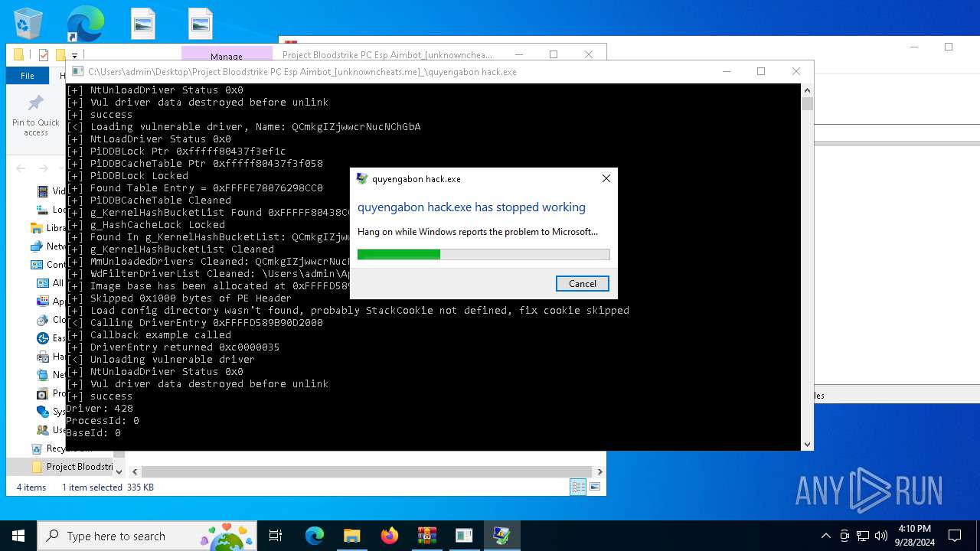Open the Windows Start menu
Viewport: 980px width, 551px height.
pyautogui.click(x=18, y=536)
